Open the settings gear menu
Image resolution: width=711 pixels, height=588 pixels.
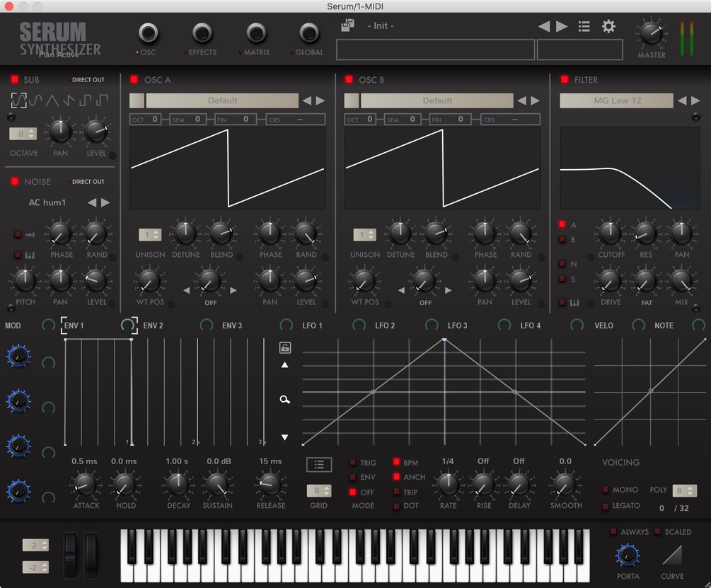point(608,26)
